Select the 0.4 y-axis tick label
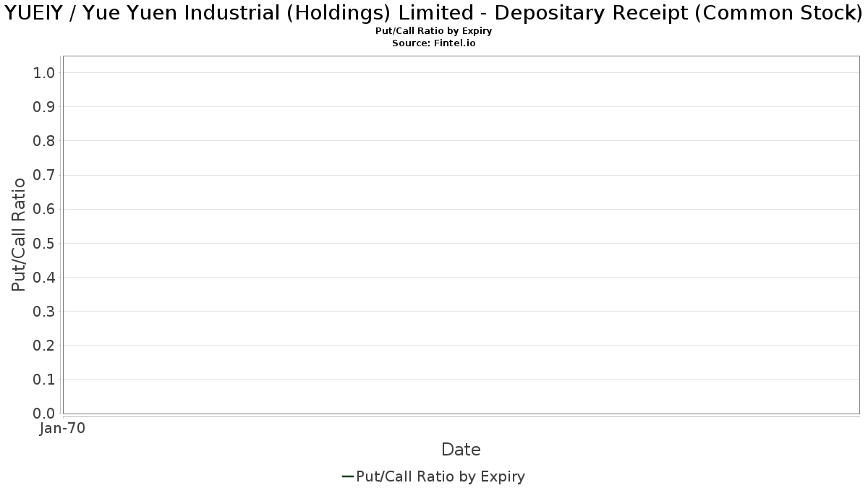The image size is (868, 488). click(x=44, y=277)
